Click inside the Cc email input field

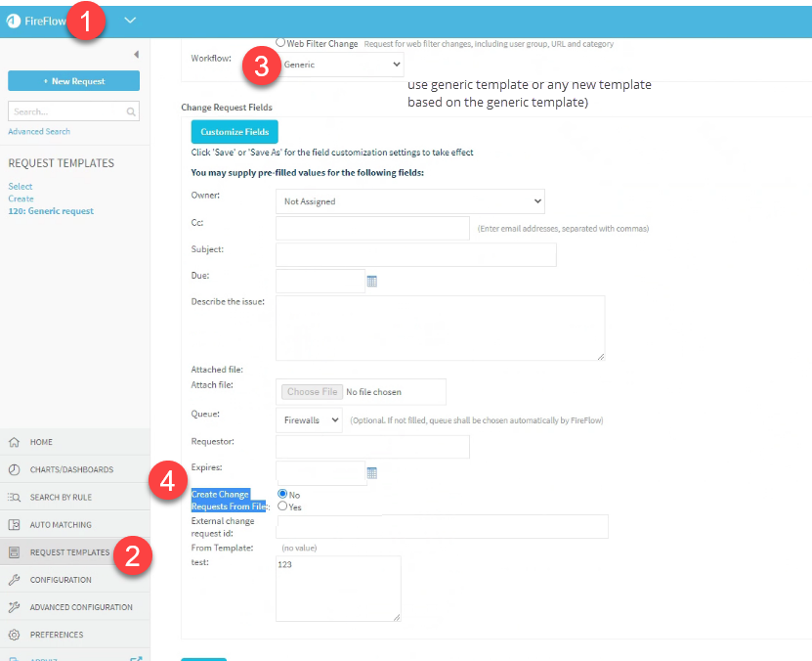pyautogui.click(x=371, y=228)
